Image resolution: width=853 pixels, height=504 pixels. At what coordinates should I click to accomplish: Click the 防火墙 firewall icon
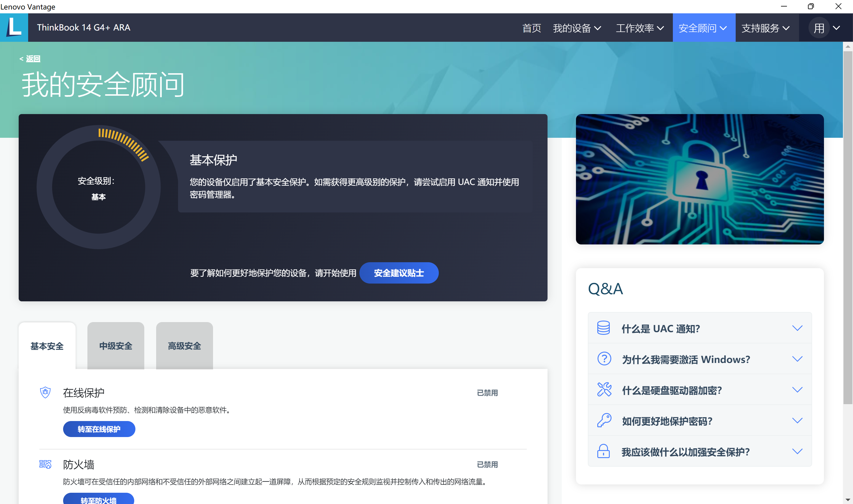[45, 464]
